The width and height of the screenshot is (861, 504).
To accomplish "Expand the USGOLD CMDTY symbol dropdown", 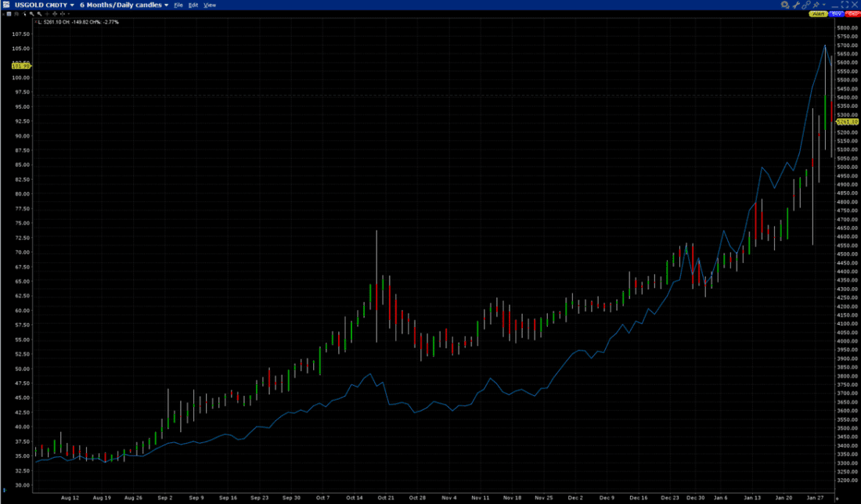I will [72, 5].
